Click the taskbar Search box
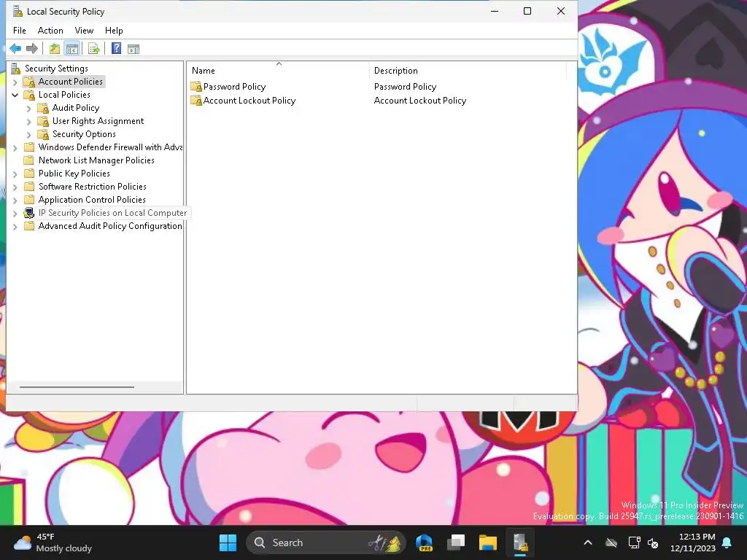Viewport: 747px width, 560px height. tap(325, 542)
